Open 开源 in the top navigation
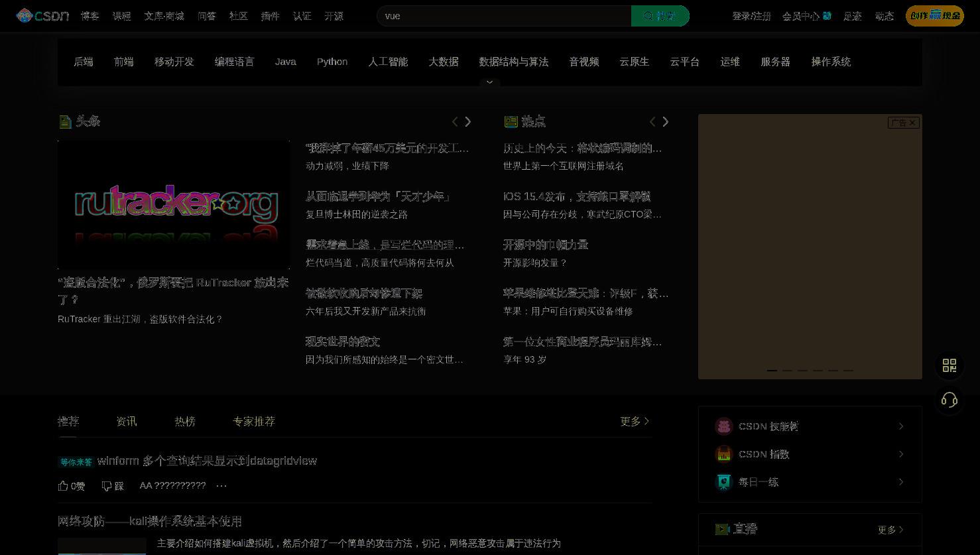 (334, 16)
